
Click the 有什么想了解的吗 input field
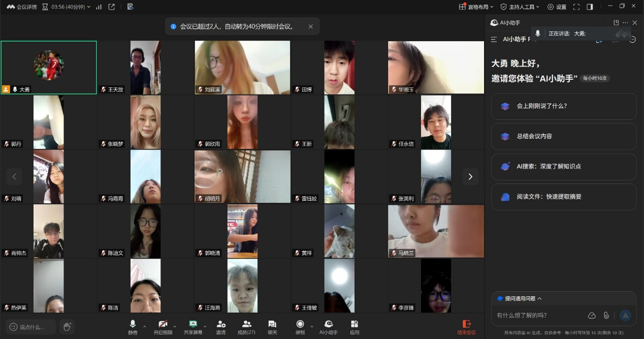(538, 315)
